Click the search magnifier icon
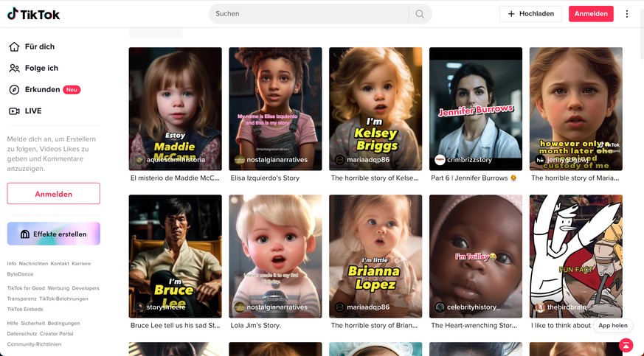Screen dimensions: 644x356 pos(420,14)
